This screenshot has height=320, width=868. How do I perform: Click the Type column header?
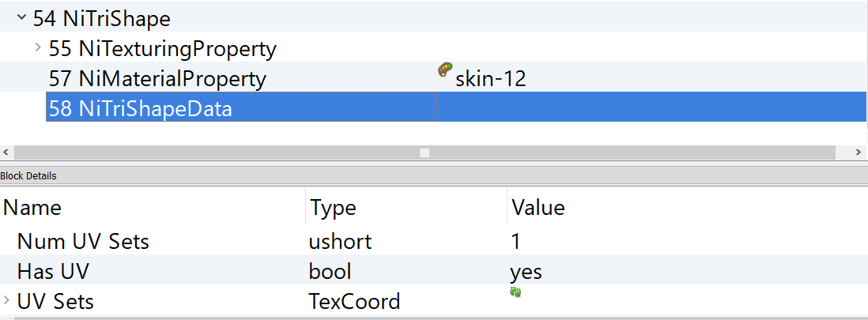[333, 208]
